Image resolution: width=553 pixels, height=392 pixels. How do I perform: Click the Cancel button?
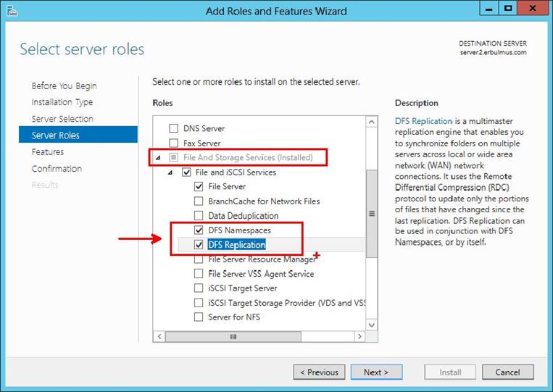[x=508, y=372]
